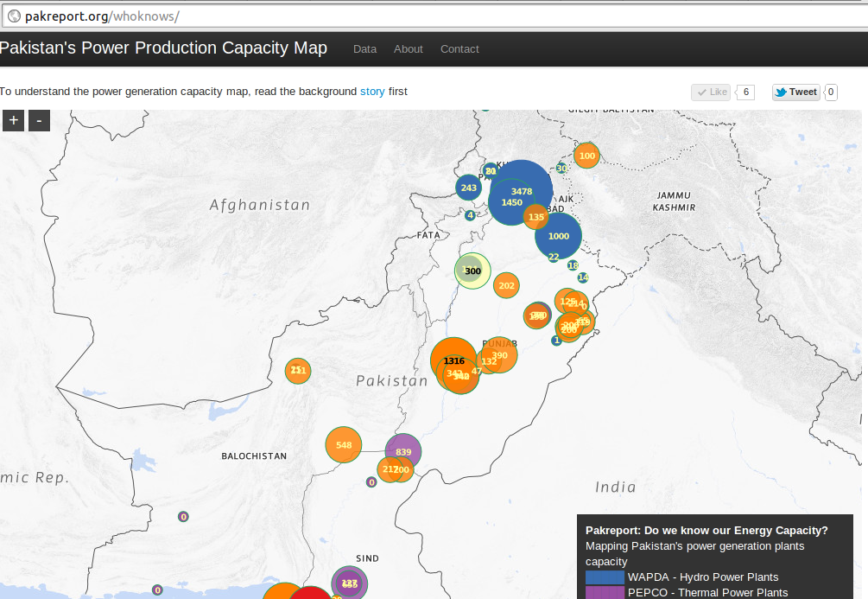Screen dimensions: 868x599
Task: Select the small marker labeled 30
Action: 561,168
